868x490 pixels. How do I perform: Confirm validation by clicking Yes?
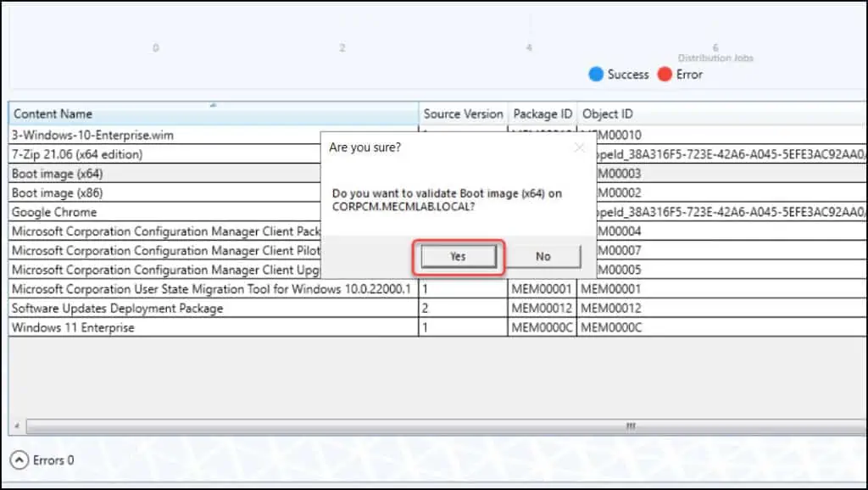[459, 256]
